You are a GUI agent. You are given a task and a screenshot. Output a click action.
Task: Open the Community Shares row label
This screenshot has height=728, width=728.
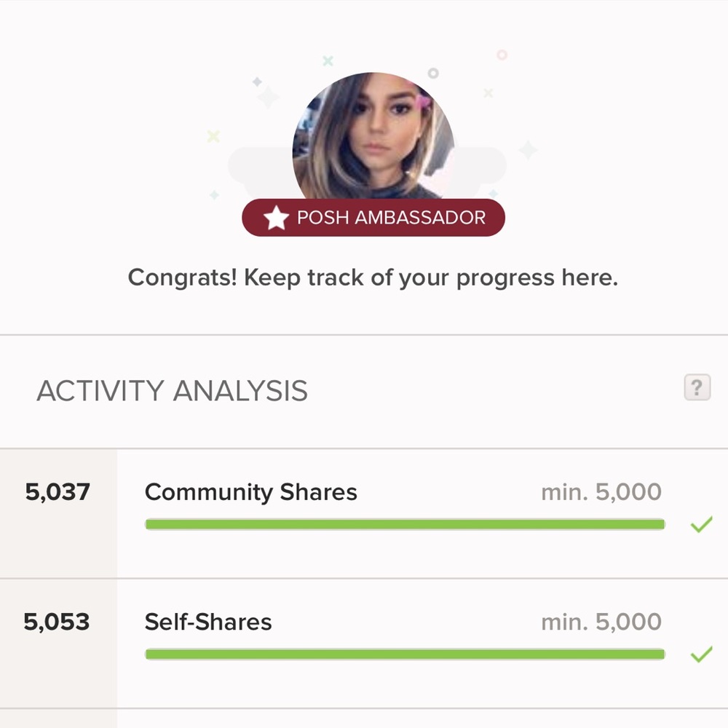[251, 492]
